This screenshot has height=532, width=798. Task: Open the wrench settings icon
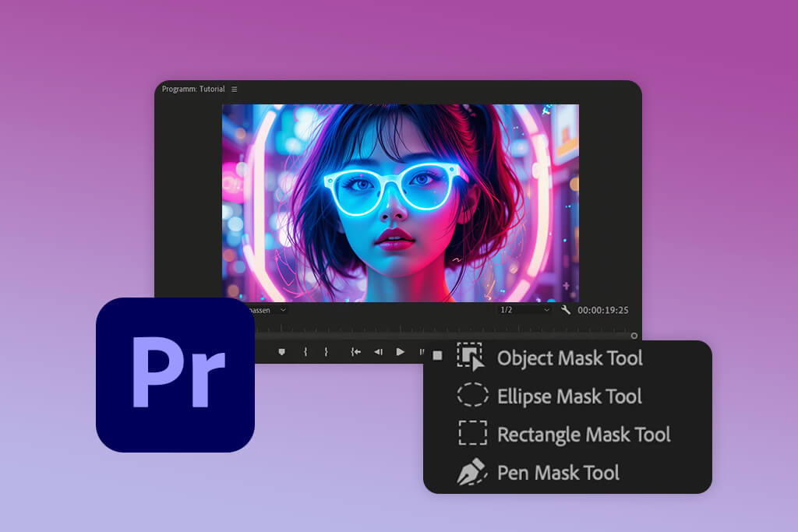pyautogui.click(x=566, y=310)
